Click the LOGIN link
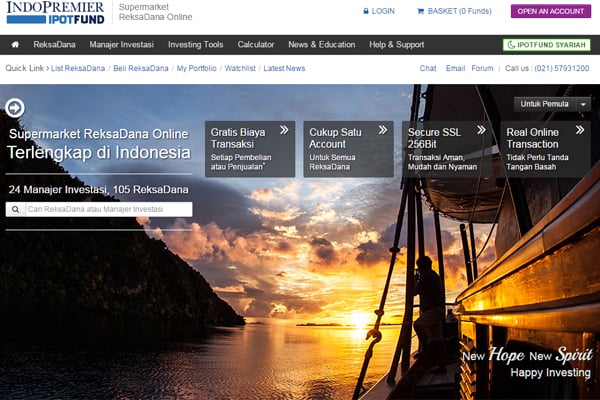The image size is (600, 400). pyautogui.click(x=378, y=11)
